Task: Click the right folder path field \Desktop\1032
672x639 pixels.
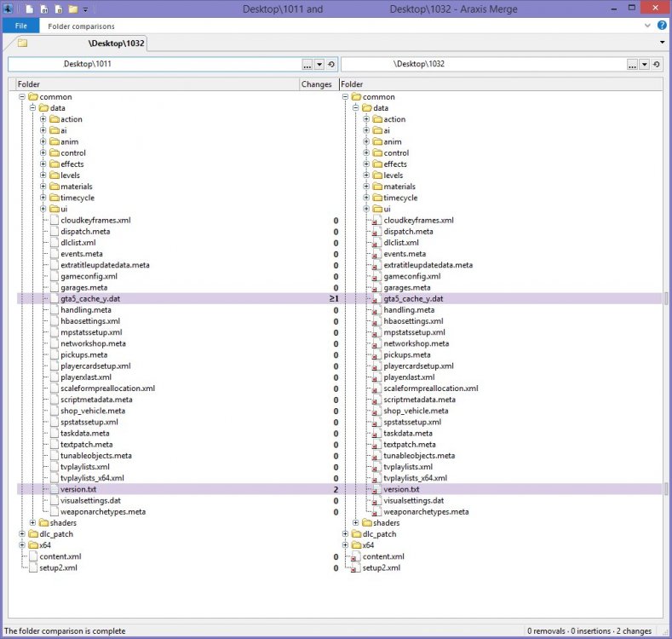Action: (x=484, y=64)
